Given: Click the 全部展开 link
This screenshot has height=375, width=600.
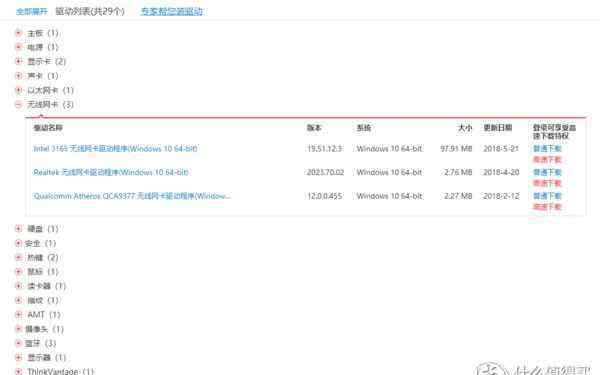Looking at the screenshot, I should (32, 11).
